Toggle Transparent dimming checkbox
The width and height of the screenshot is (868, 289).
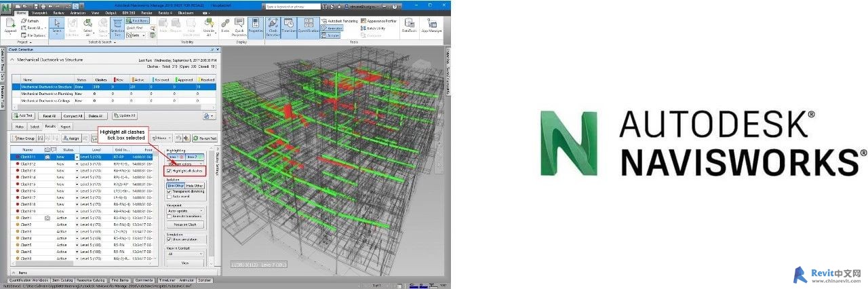pos(170,192)
